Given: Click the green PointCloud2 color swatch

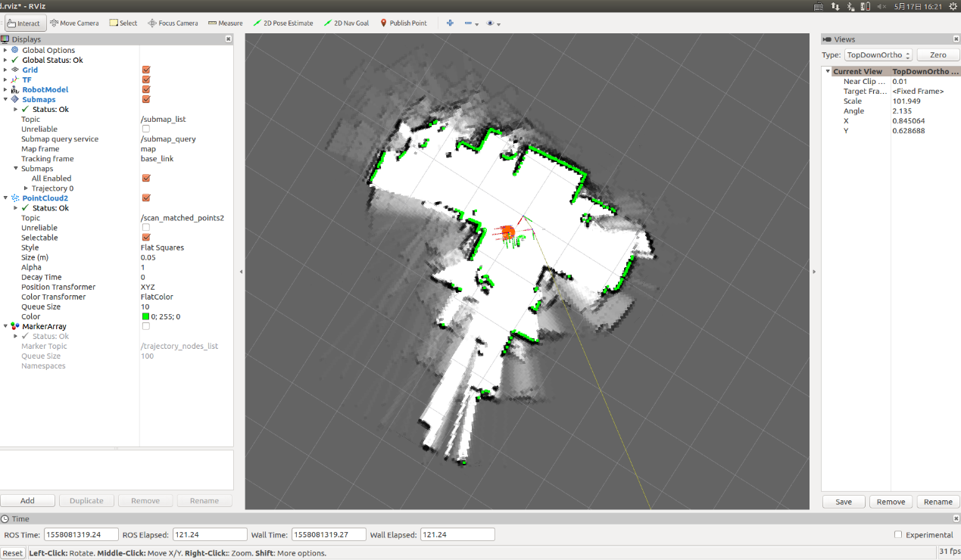Looking at the screenshot, I should 146,316.
